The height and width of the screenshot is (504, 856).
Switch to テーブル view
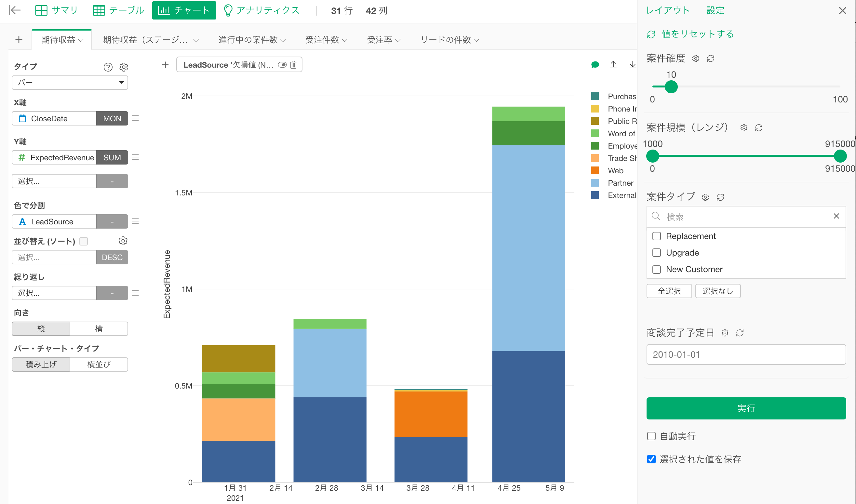coord(118,10)
